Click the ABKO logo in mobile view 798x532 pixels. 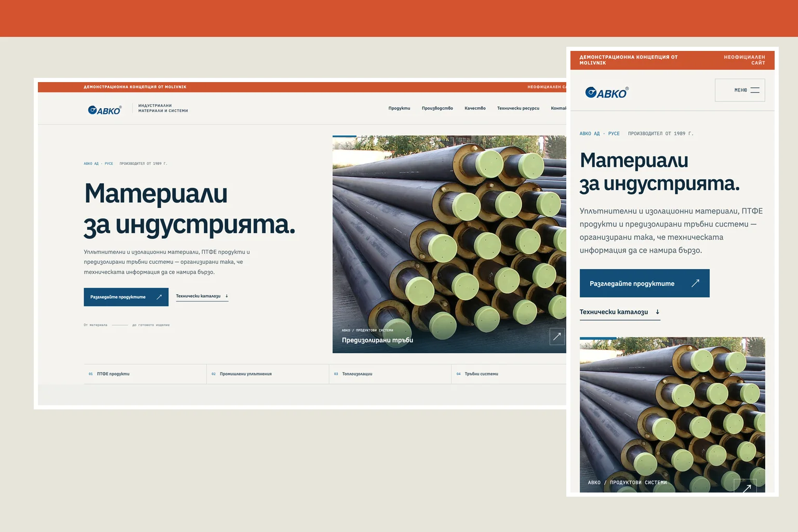coord(607,92)
